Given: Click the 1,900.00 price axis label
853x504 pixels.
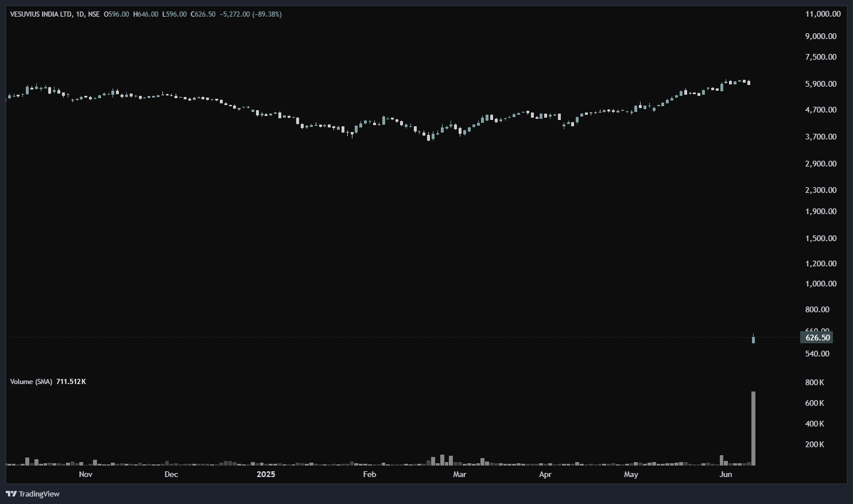Looking at the screenshot, I should (x=821, y=211).
